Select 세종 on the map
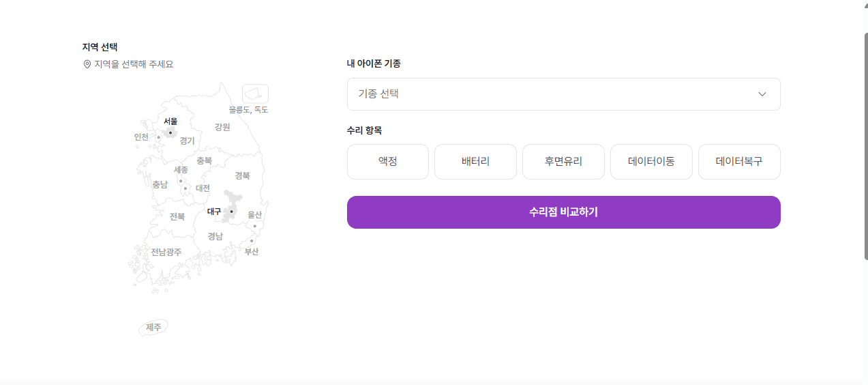 [x=181, y=169]
